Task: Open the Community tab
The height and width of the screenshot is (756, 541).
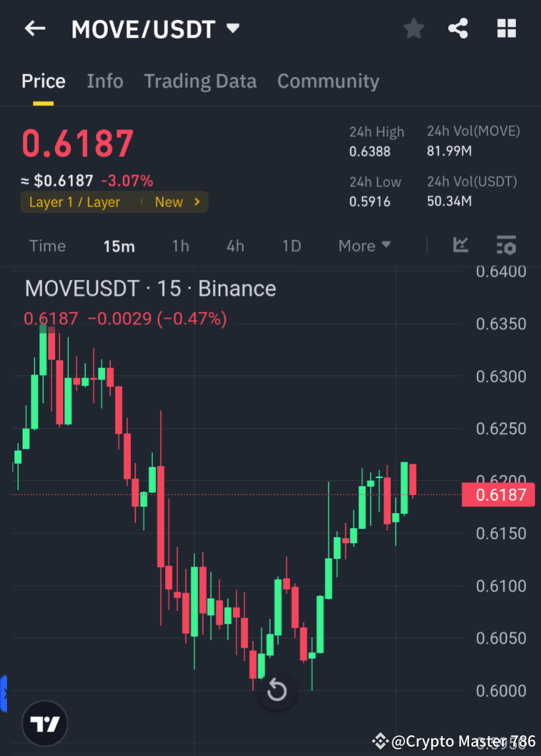Action: pos(328,80)
